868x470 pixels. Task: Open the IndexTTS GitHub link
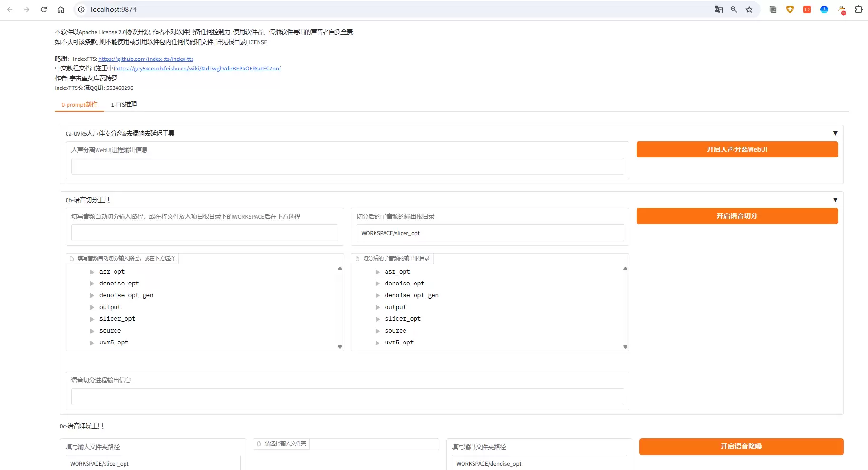click(146, 59)
